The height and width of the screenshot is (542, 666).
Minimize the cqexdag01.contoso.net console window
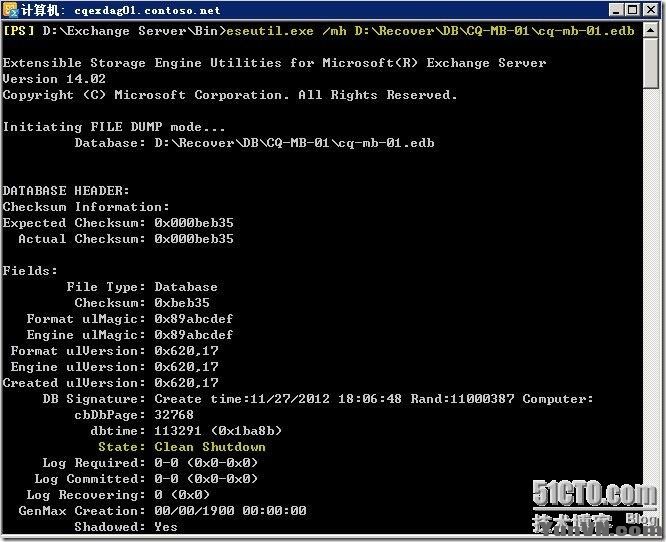click(615, 9)
